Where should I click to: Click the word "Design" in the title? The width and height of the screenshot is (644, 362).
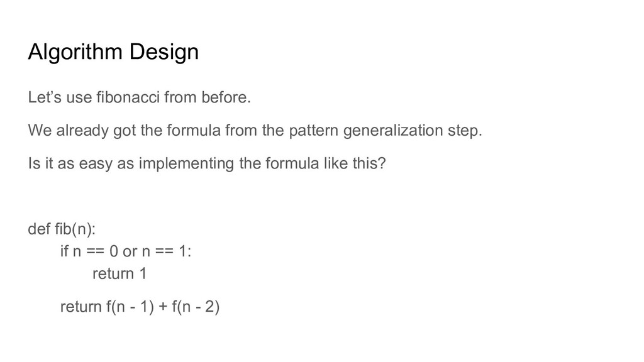tap(164, 52)
